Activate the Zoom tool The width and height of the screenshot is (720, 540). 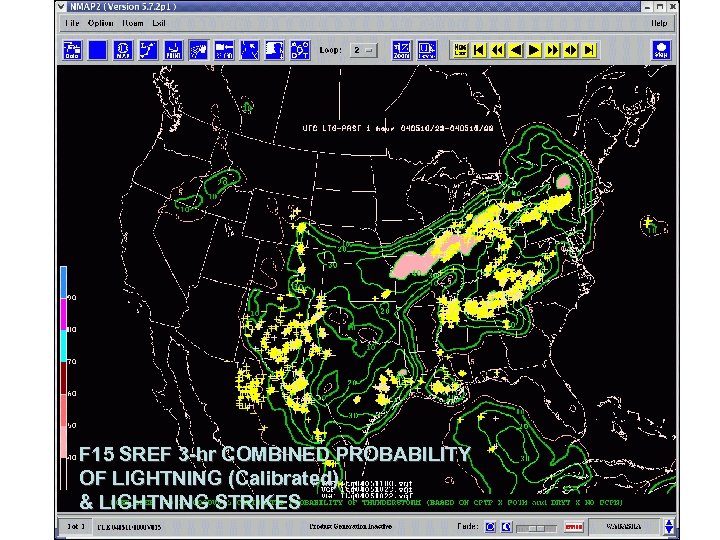point(402,50)
